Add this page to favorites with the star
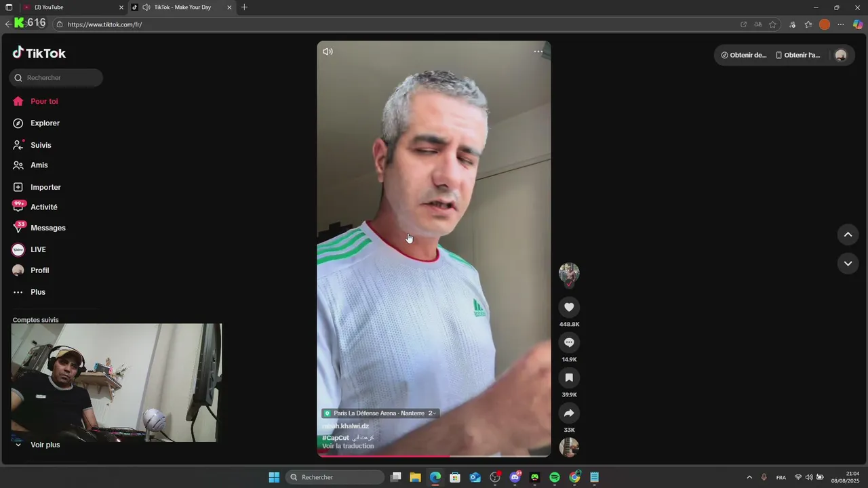868x488 pixels. pos(772,24)
